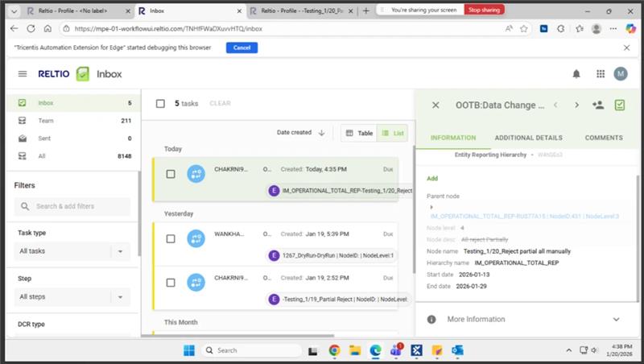
Task: Show hidden system tray icons
Action: click(569, 350)
